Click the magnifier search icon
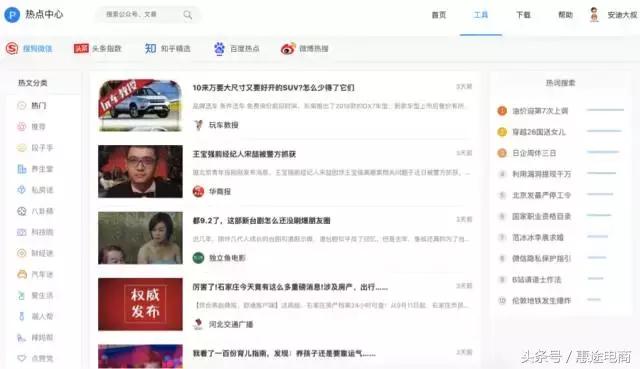The width and height of the screenshot is (640, 369). 188,15
